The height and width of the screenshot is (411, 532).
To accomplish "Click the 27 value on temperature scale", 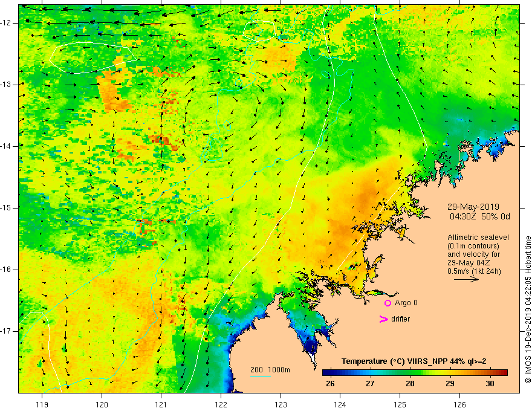I will pyautogui.click(x=370, y=384).
